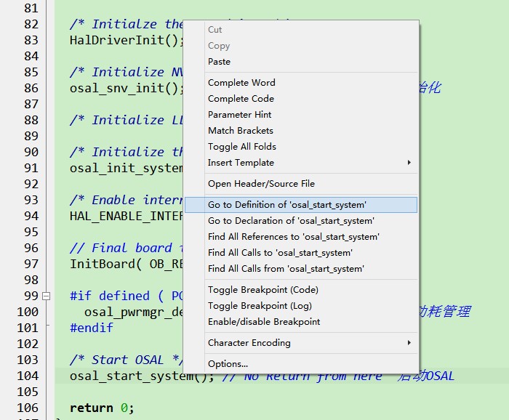The width and height of the screenshot is (509, 420).
Task: Choose Paste from the context menu
Action: click(x=301, y=62)
